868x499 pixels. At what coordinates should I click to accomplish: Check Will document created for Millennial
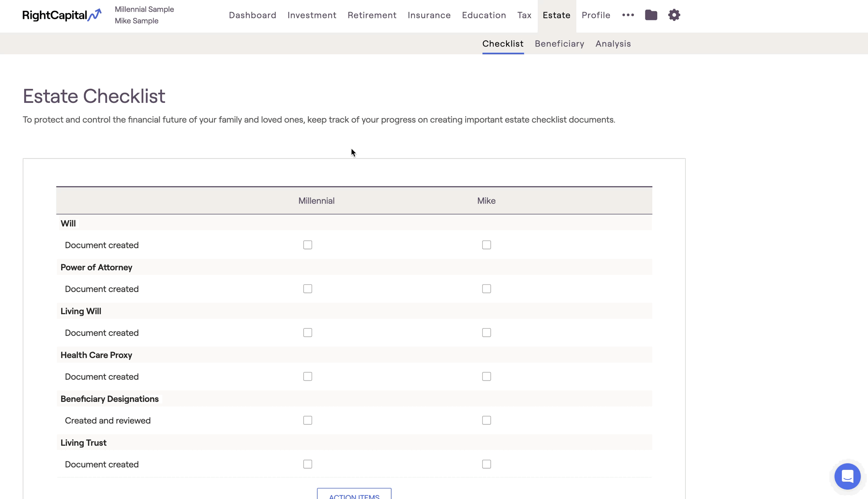(x=308, y=245)
